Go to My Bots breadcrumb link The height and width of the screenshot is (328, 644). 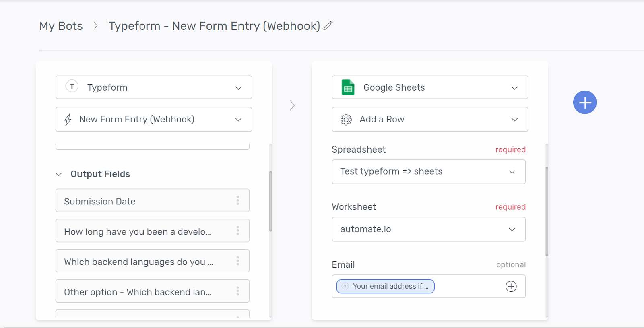tap(61, 26)
